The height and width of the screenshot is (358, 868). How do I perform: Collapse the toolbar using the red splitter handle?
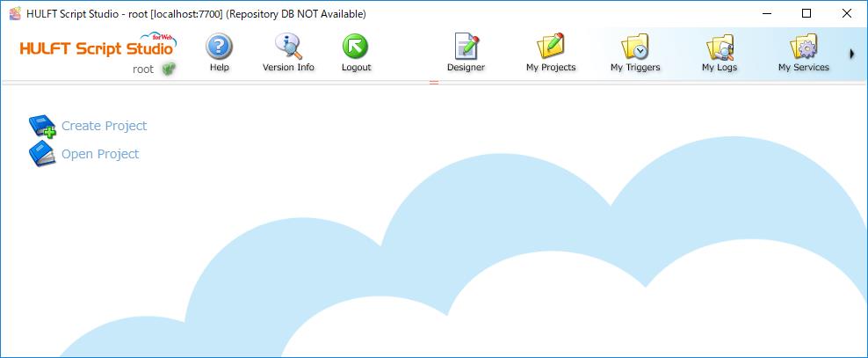point(434,83)
